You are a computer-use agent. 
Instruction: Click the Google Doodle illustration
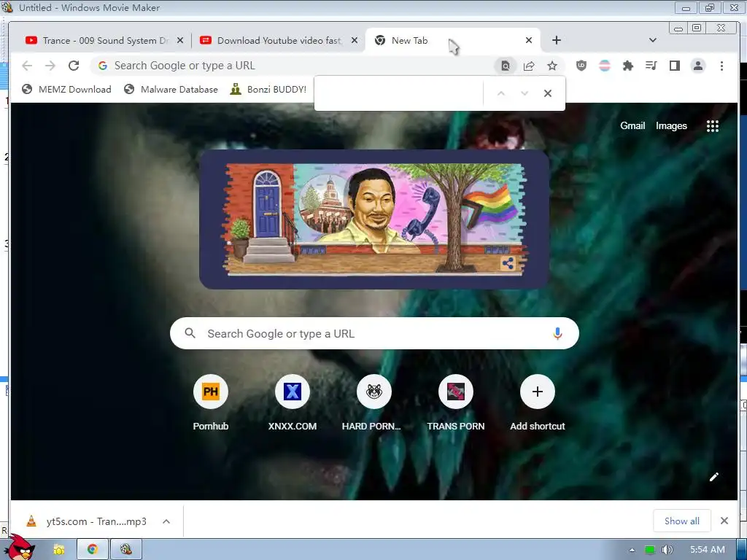tap(374, 219)
